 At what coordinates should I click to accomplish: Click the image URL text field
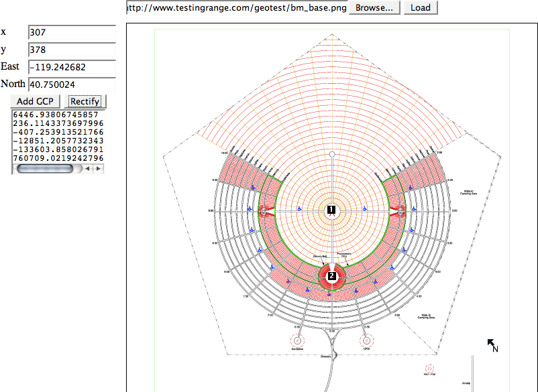tap(236, 8)
